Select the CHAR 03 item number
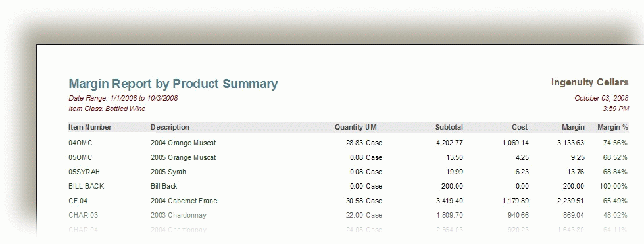Image resolution: width=644 pixels, height=244 pixels. click(x=84, y=215)
